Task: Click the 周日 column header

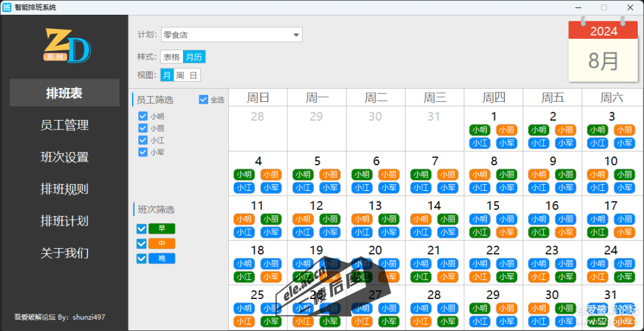Action: (258, 97)
